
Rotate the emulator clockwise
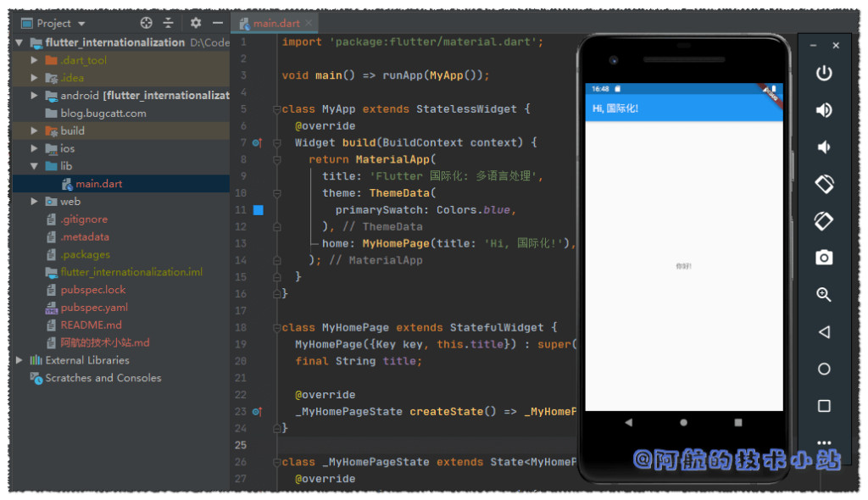(824, 221)
